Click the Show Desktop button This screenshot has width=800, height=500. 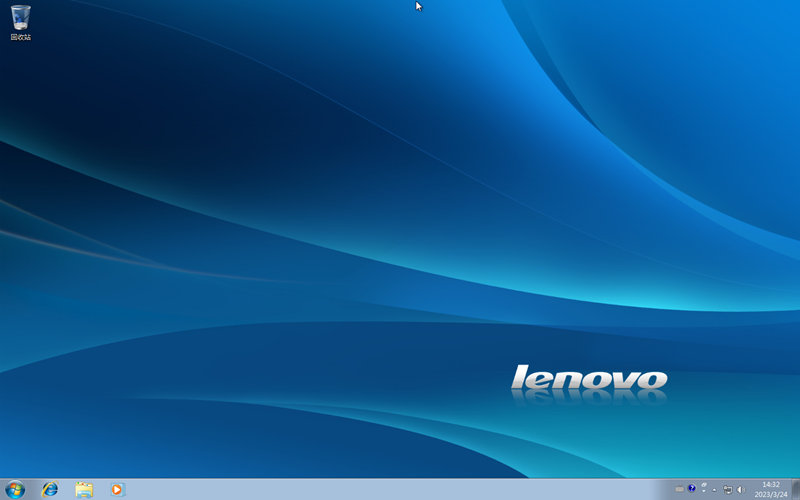pos(796,489)
